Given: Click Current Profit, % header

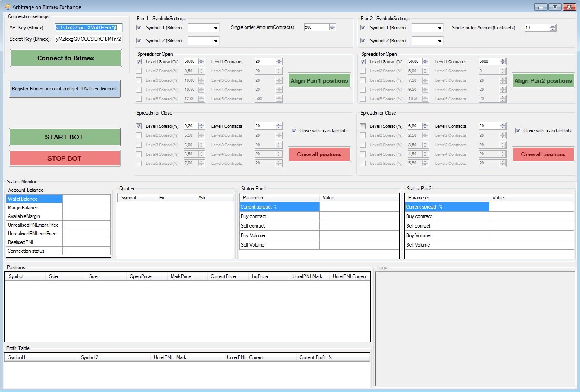Looking at the screenshot, I should click(x=333, y=357).
